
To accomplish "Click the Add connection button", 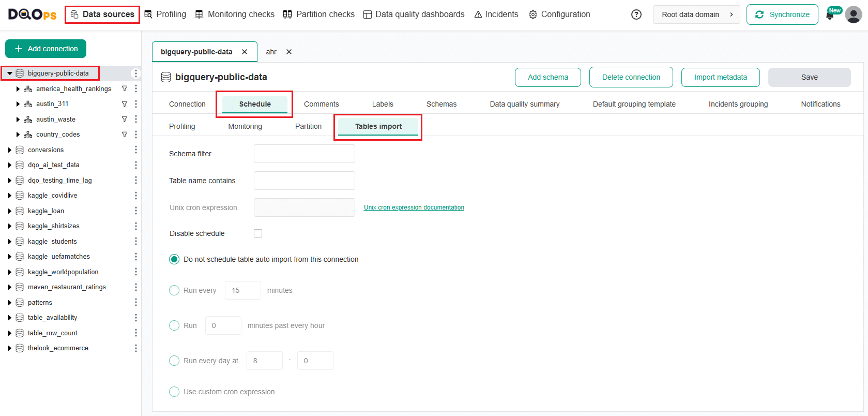I will 45,49.
